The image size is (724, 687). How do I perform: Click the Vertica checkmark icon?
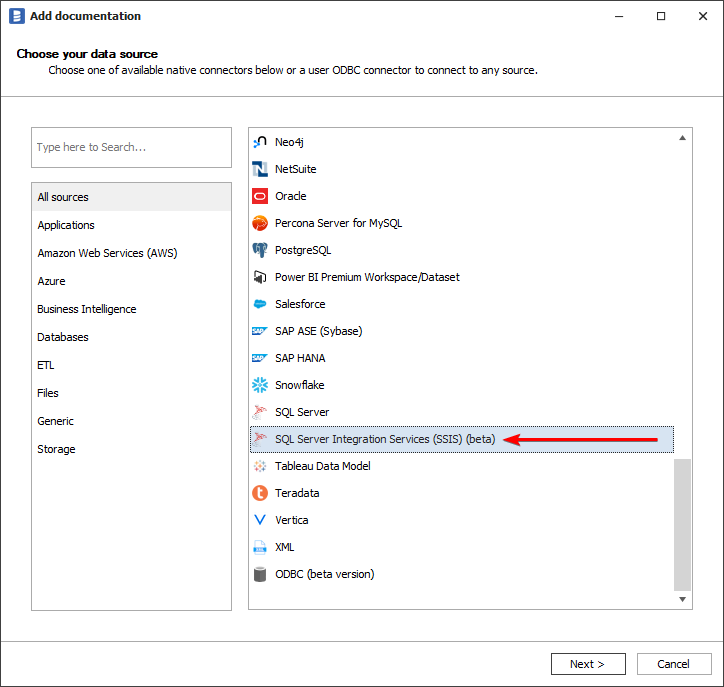(260, 520)
